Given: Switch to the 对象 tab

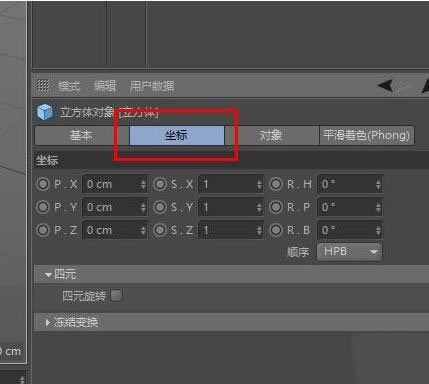Looking at the screenshot, I should coord(272,135).
